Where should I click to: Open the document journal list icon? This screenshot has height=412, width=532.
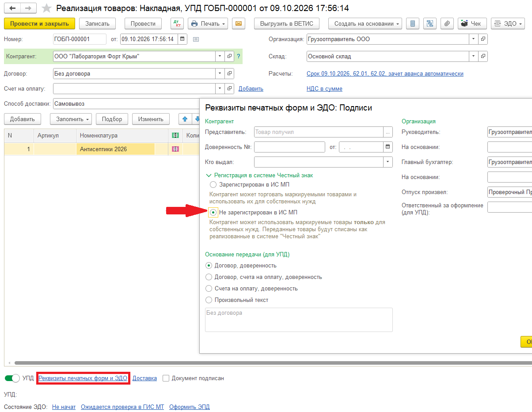click(413, 23)
